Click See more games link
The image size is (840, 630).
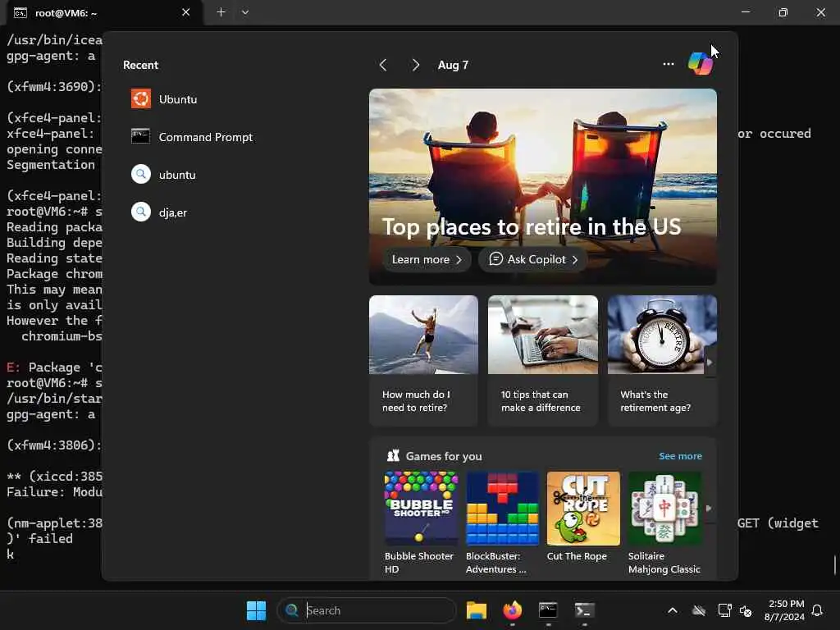click(680, 456)
